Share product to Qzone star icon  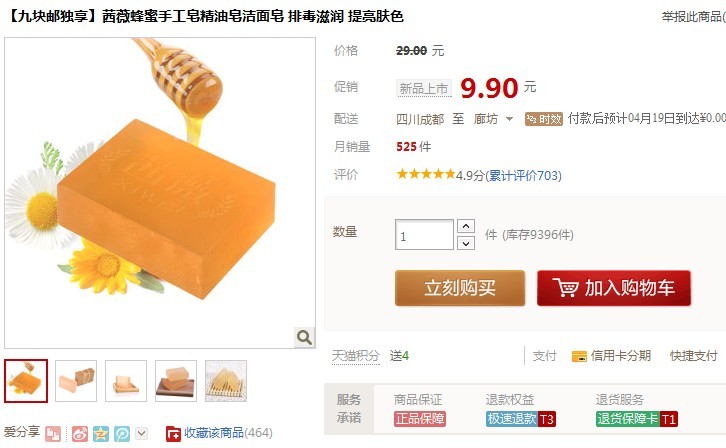point(100,434)
